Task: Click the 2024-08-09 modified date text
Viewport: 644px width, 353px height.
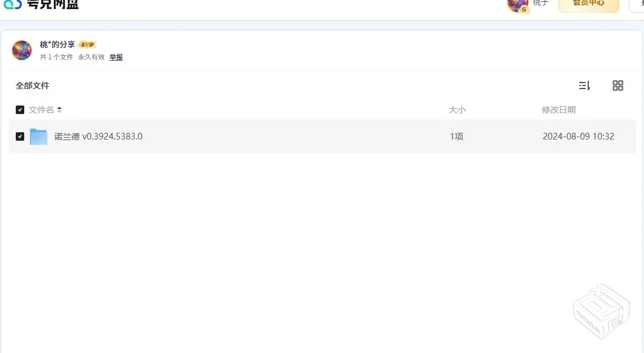Action: click(x=579, y=136)
